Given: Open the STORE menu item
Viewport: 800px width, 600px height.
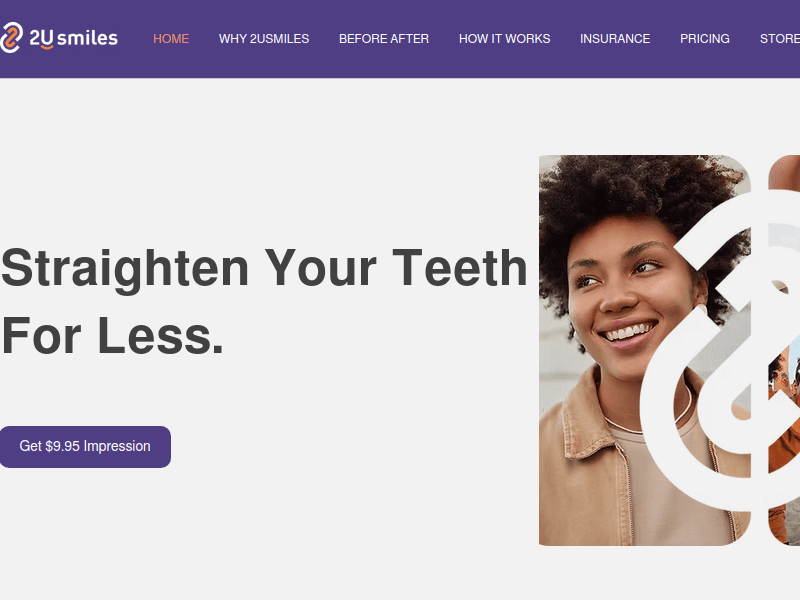Looking at the screenshot, I should [x=780, y=39].
